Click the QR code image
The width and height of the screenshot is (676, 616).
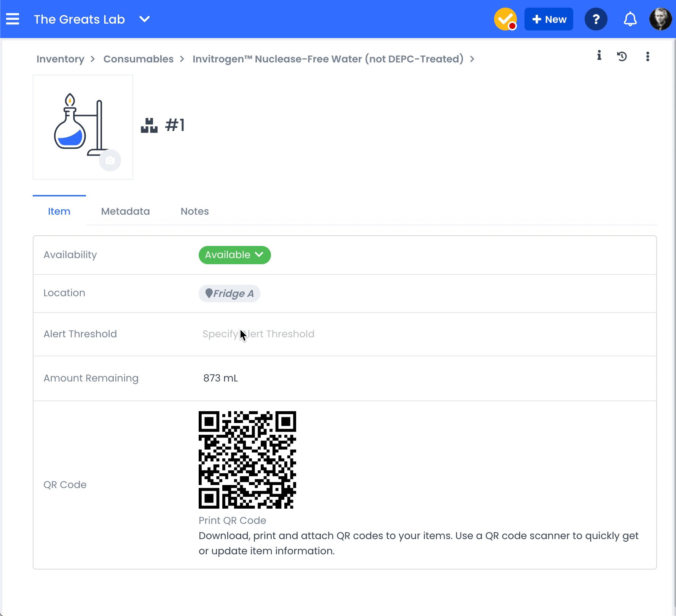pyautogui.click(x=247, y=460)
